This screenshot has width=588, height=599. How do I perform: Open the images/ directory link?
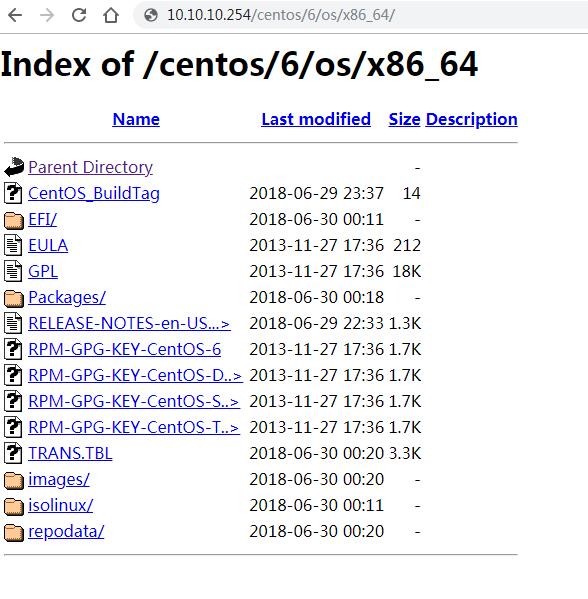click(59, 479)
